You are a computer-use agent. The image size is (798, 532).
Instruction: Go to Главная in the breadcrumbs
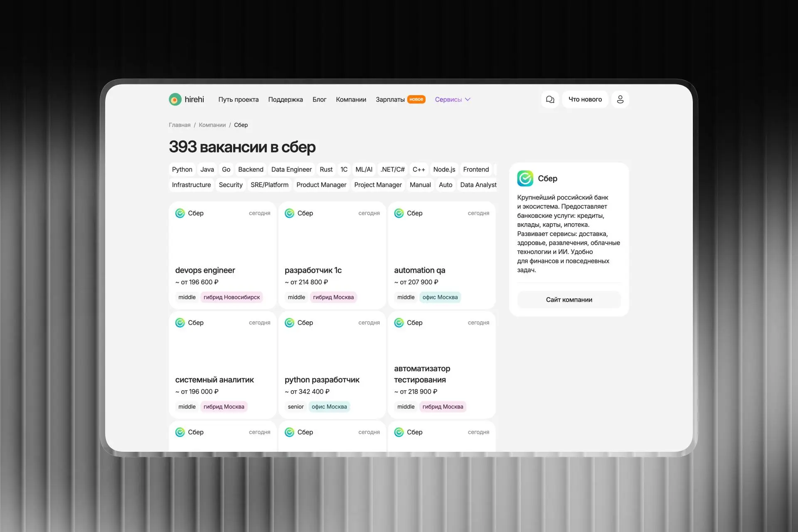[x=180, y=125]
